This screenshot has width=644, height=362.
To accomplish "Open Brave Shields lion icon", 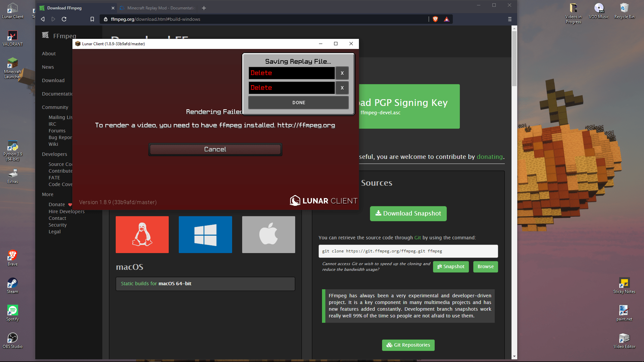I will (435, 19).
